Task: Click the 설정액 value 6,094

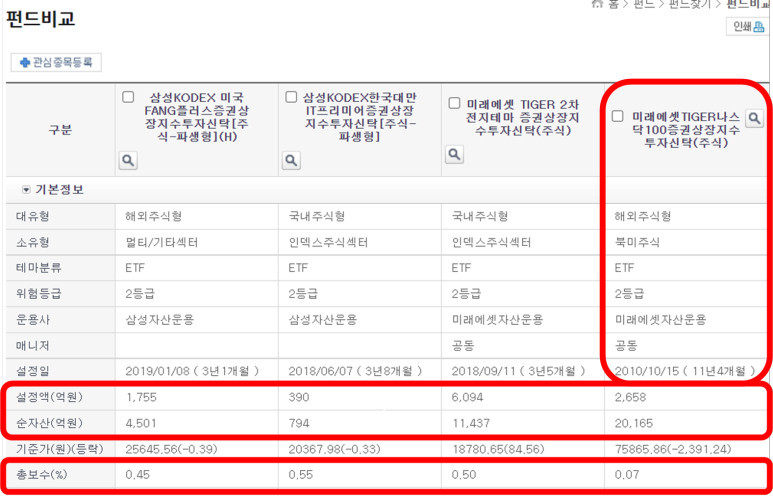Action: tap(467, 397)
